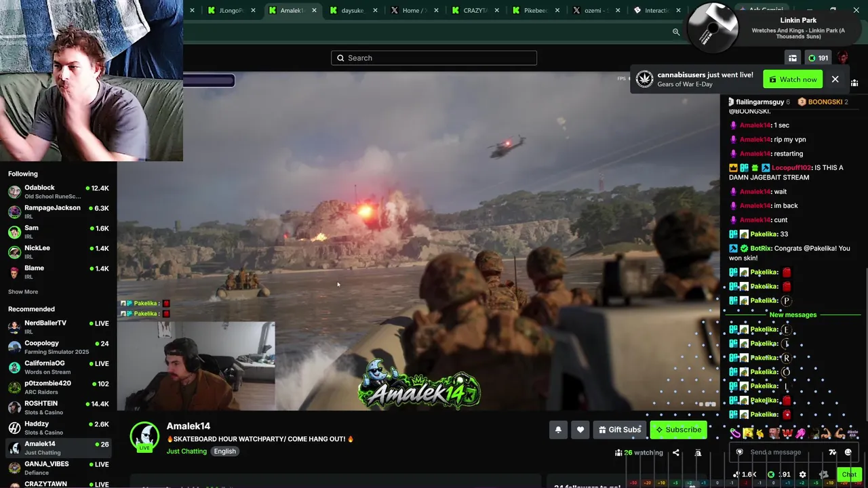Open the Pikebee browser tab

click(535, 10)
